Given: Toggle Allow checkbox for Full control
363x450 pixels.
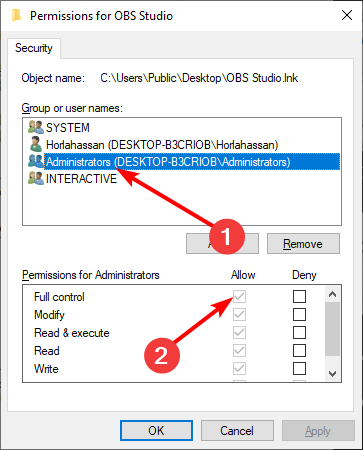Looking at the screenshot, I should click(239, 296).
